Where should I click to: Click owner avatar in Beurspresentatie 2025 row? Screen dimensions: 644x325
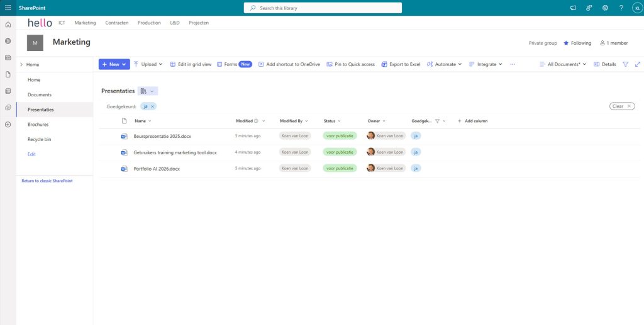pos(371,136)
